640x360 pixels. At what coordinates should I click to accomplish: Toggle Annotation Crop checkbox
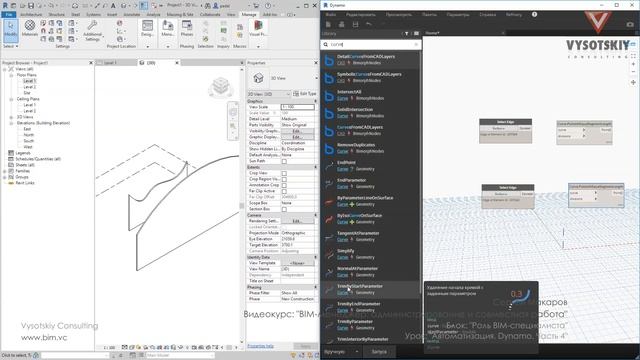click(284, 185)
